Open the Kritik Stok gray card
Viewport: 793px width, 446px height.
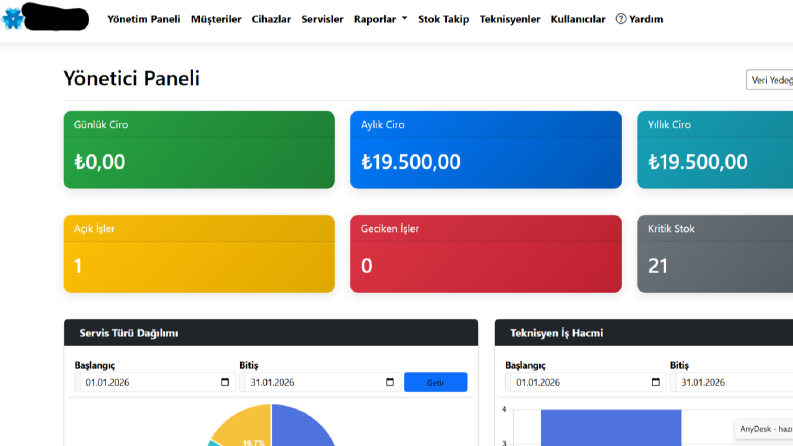715,254
